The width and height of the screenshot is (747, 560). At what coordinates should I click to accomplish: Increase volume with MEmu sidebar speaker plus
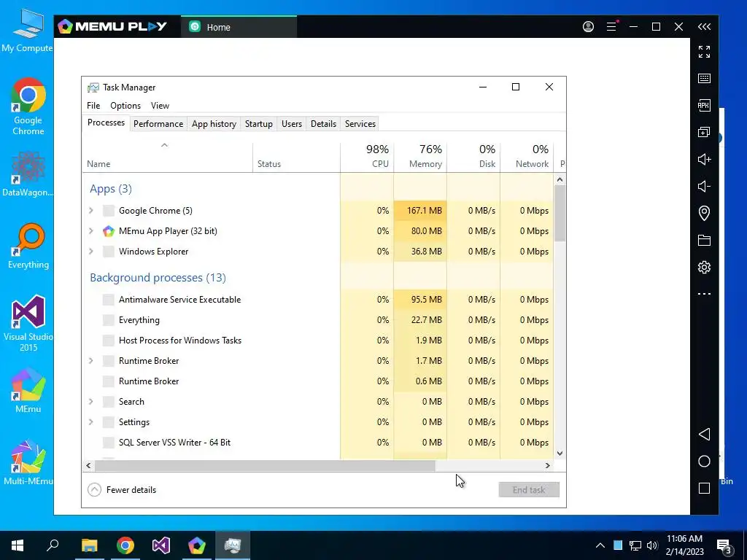click(x=704, y=159)
